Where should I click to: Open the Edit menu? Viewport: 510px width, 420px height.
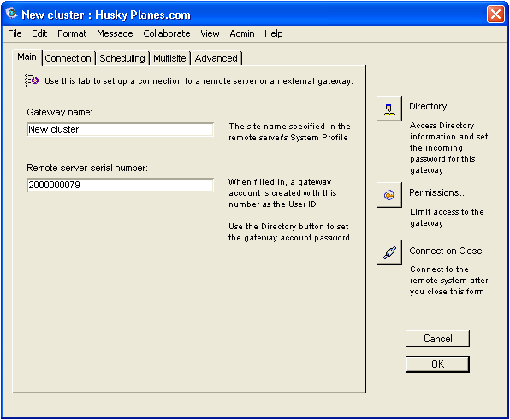click(x=39, y=33)
